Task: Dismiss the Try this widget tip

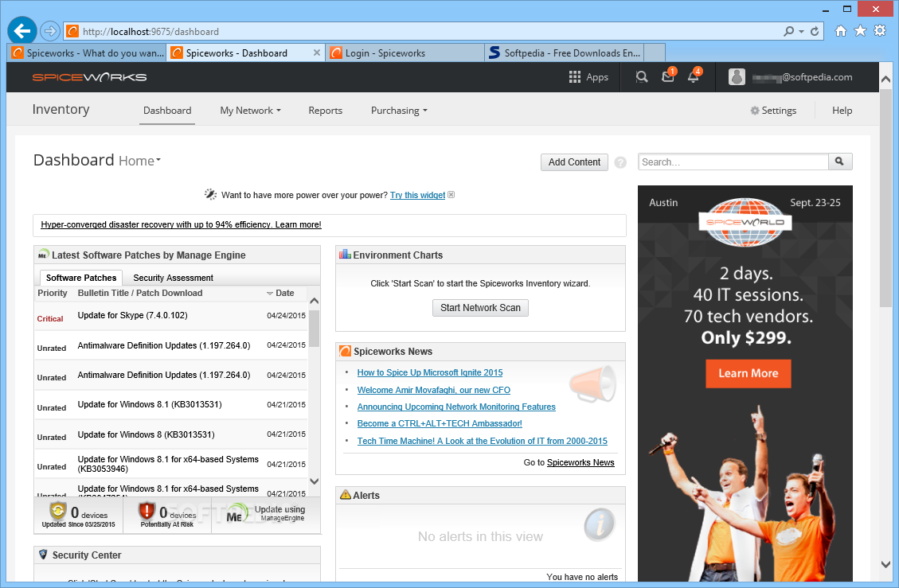Action: pyautogui.click(x=451, y=195)
